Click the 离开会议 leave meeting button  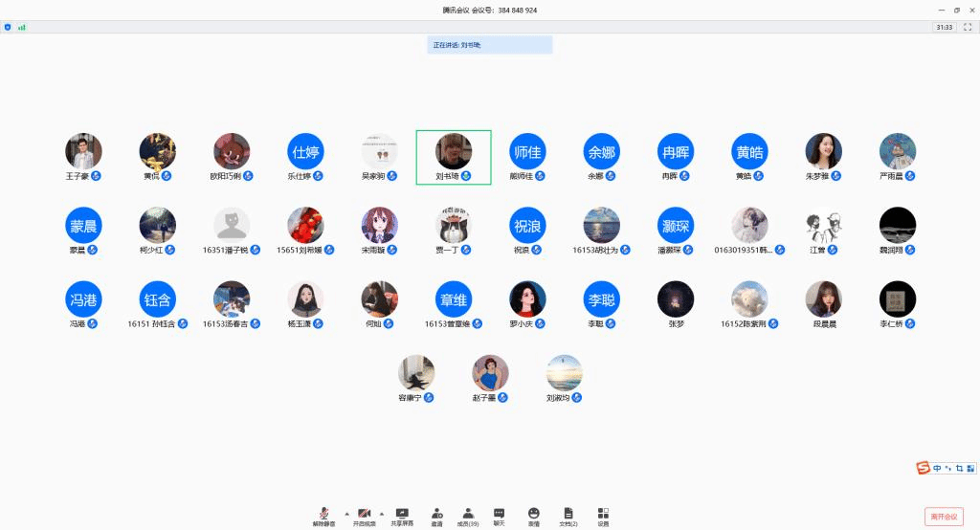click(x=944, y=517)
